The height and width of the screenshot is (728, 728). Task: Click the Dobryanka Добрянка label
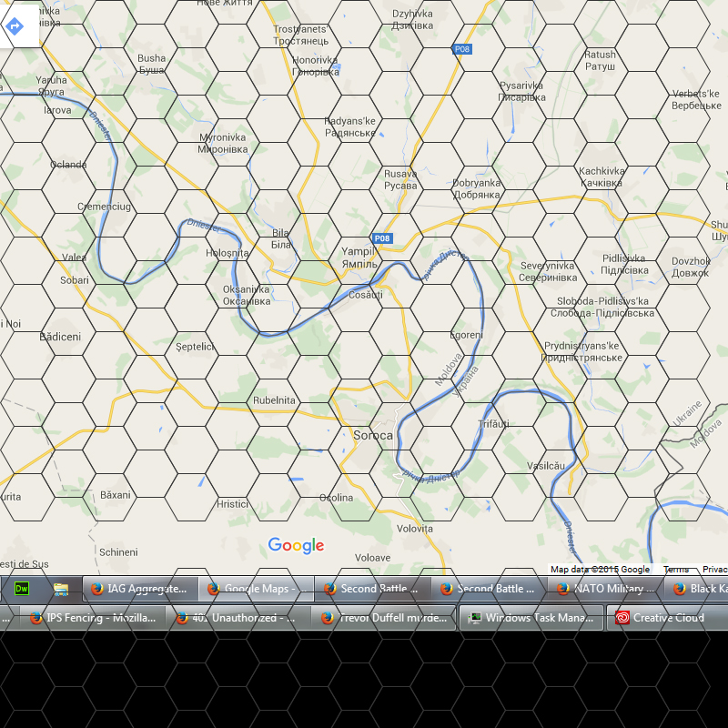point(476,188)
